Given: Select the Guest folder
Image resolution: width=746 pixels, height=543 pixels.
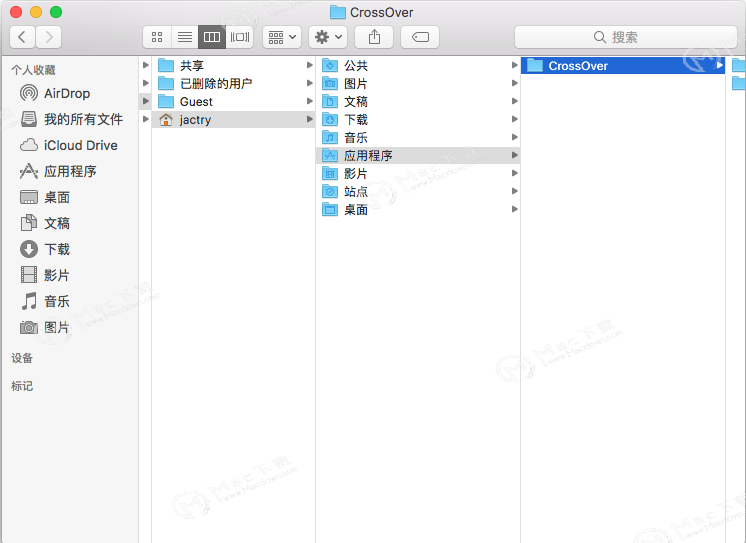Looking at the screenshot, I should (233, 101).
